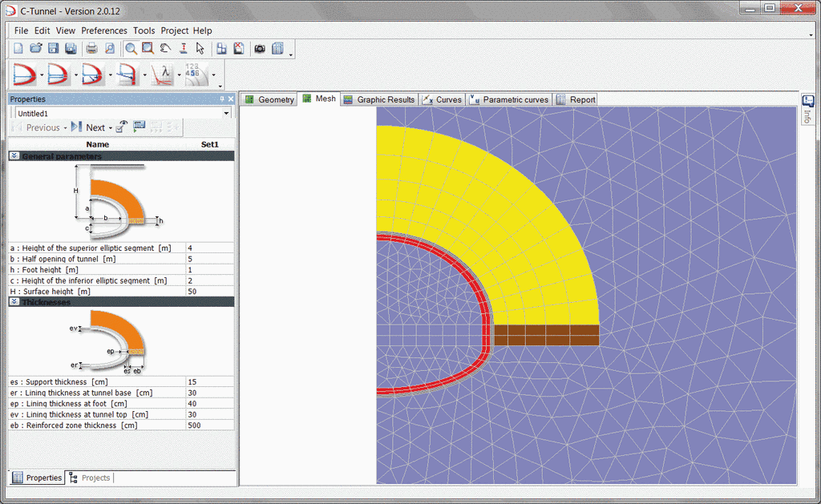Open the Preferences menu
Viewport: 821px width, 504px height.
[104, 30]
